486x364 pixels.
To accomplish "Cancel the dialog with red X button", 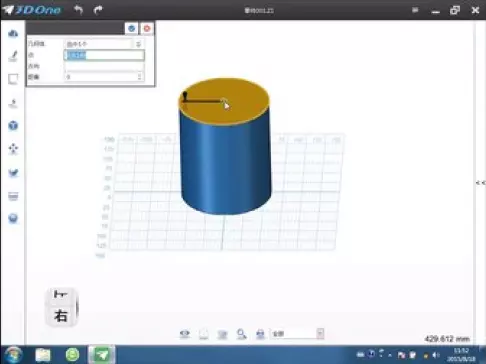I will pyautogui.click(x=147, y=28).
